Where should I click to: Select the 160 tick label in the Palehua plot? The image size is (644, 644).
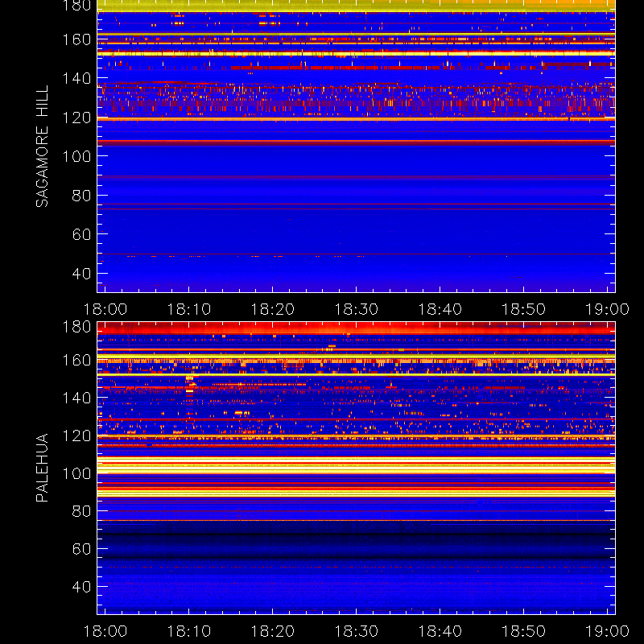(76, 361)
